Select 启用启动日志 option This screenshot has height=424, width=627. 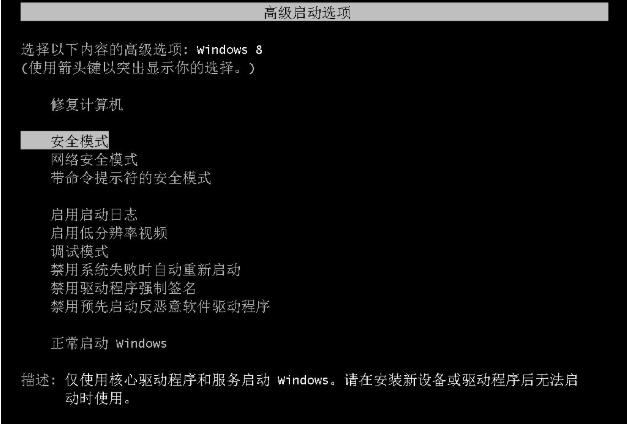pyautogui.click(x=94, y=215)
